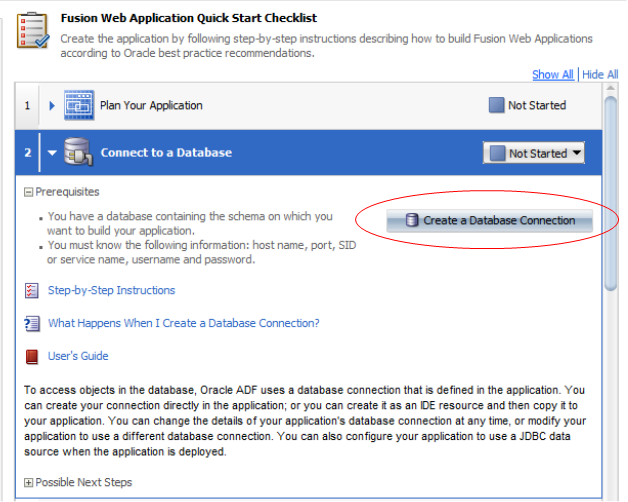Click the step number 1 label
Image resolution: width=628 pixels, height=502 pixels.
click(x=27, y=106)
